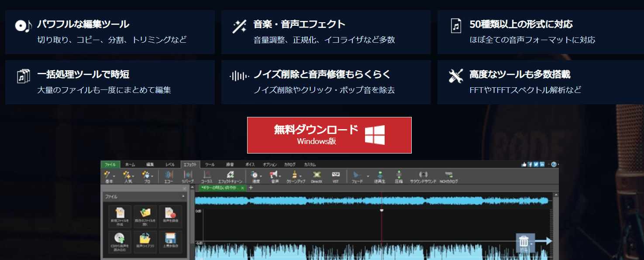Open the 速度 stopwatch dropdown
The width and height of the screenshot is (644, 260).
[256, 177]
